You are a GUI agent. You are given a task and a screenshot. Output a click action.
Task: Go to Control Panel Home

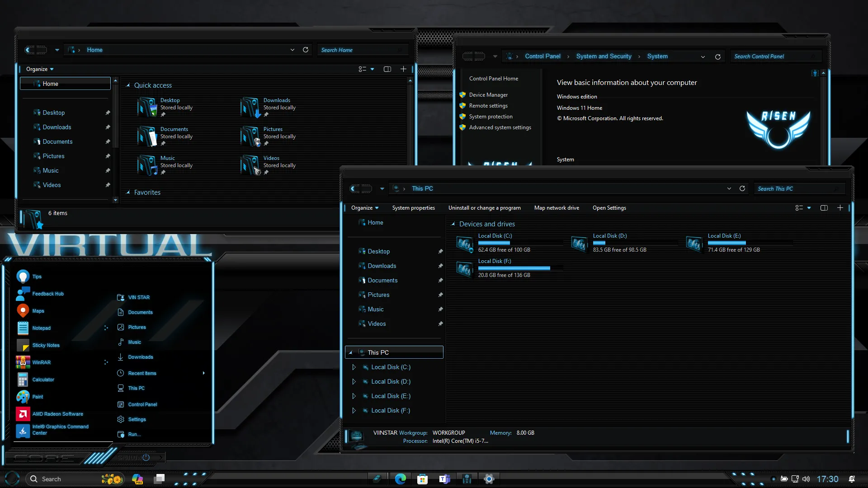[x=494, y=79]
